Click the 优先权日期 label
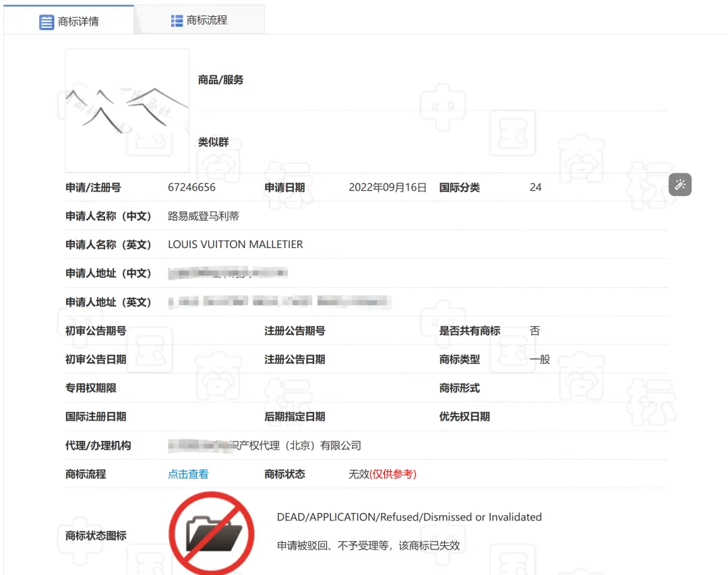 pos(464,417)
